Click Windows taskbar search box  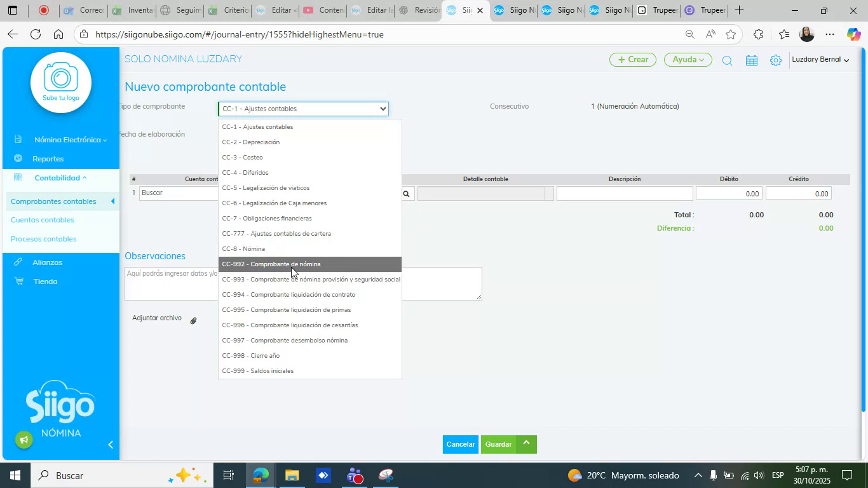pyautogui.click(x=121, y=475)
